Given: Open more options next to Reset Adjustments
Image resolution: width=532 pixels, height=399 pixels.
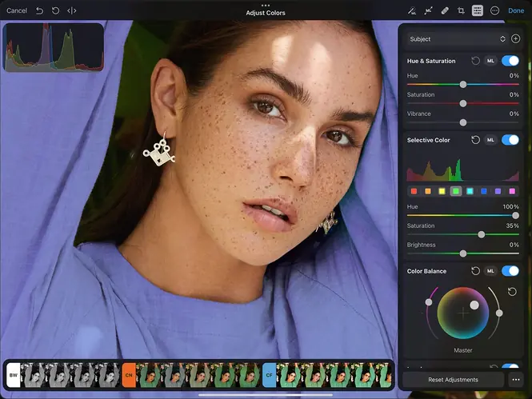Looking at the screenshot, I should (x=516, y=380).
